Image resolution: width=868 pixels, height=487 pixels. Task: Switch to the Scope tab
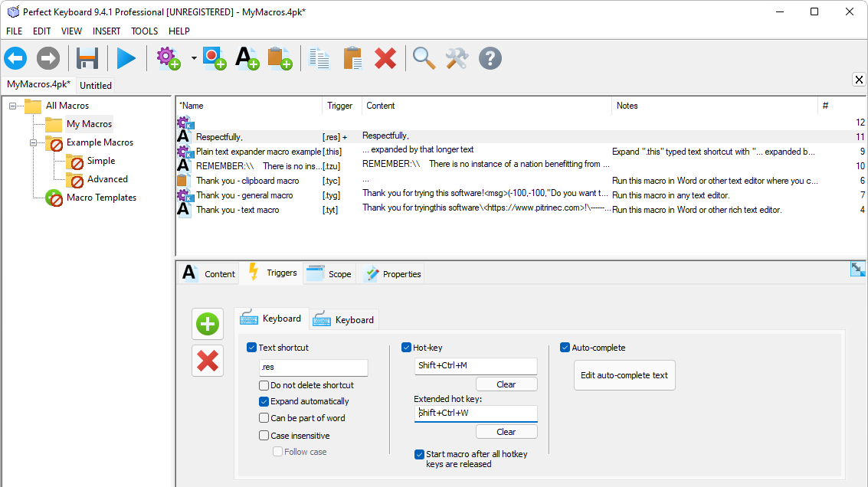(330, 274)
